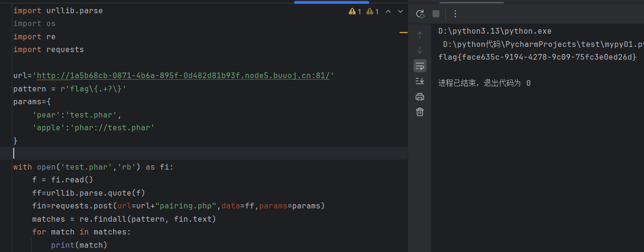
Task: Click the '进程已结束' exit code message
Action: [484, 83]
